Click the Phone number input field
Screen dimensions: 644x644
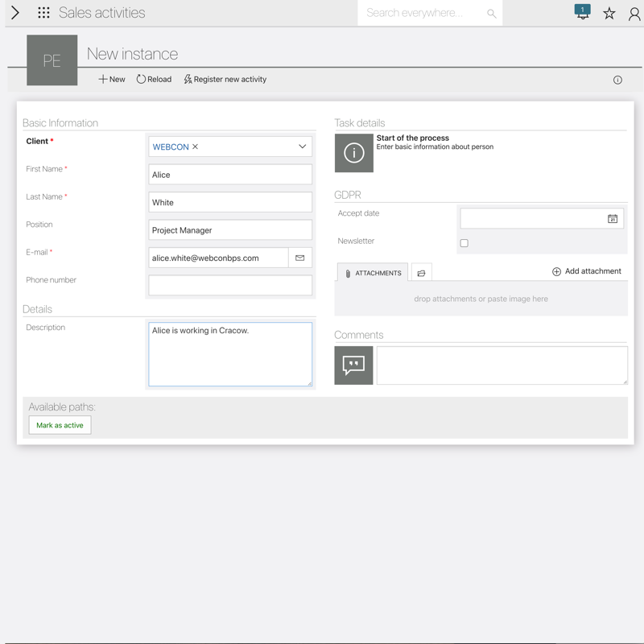click(230, 285)
